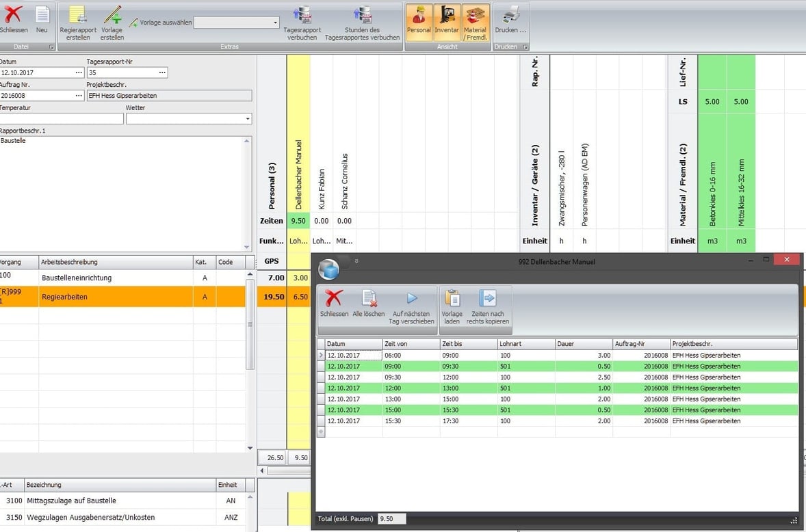Select the green row 09:00 to 09:30
The height and width of the screenshot is (532, 806).
[x=561, y=366]
